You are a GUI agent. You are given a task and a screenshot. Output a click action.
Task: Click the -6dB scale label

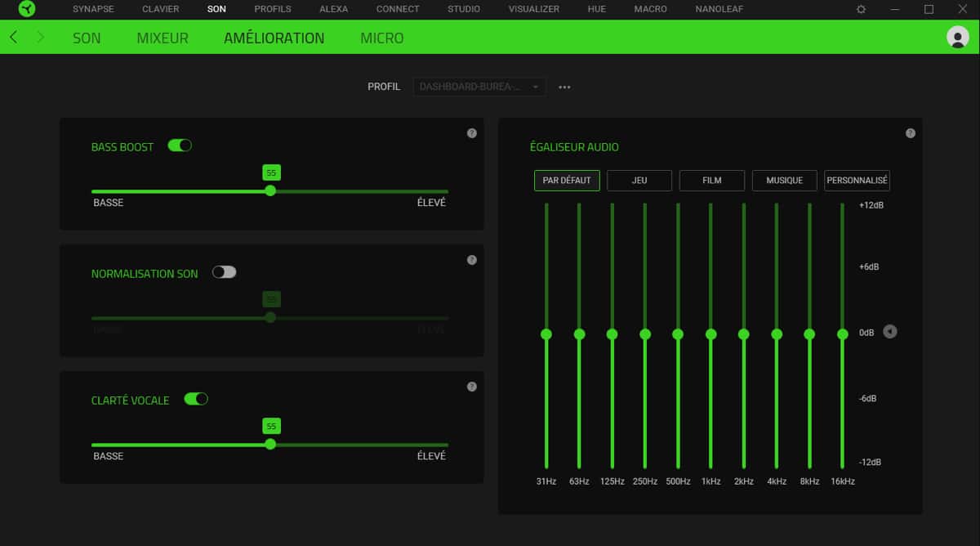[867, 398]
